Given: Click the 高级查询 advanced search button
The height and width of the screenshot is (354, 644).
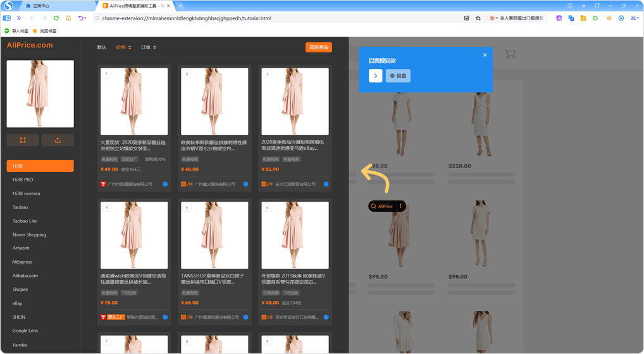Looking at the screenshot, I should 318,47.
